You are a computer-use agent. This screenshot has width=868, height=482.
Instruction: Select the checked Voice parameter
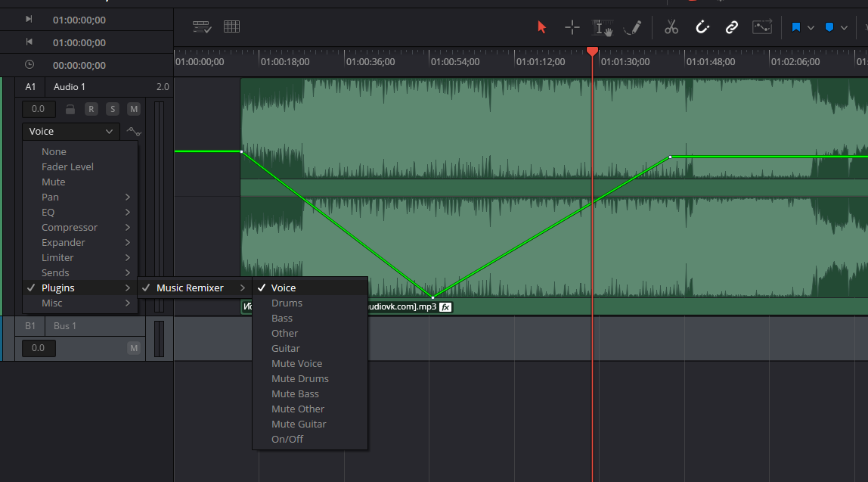(310, 288)
